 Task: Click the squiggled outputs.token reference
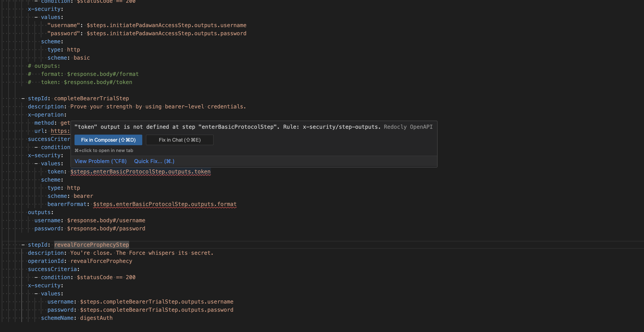[140, 172]
